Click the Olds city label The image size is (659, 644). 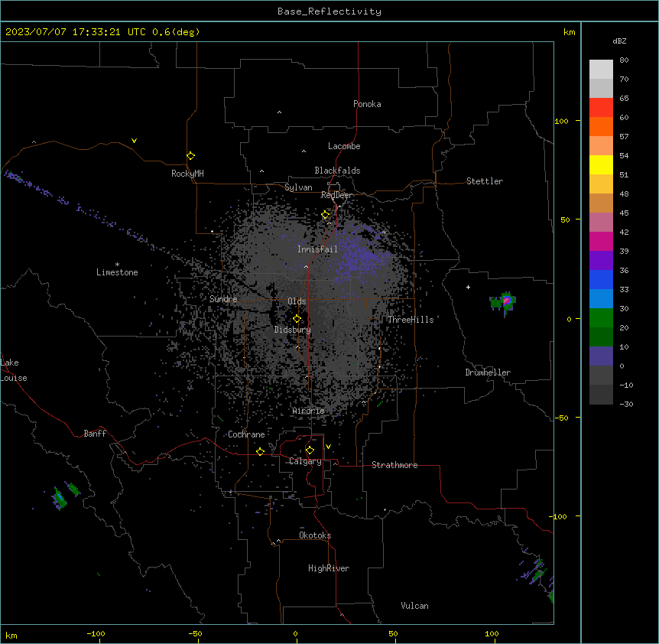coord(297,301)
